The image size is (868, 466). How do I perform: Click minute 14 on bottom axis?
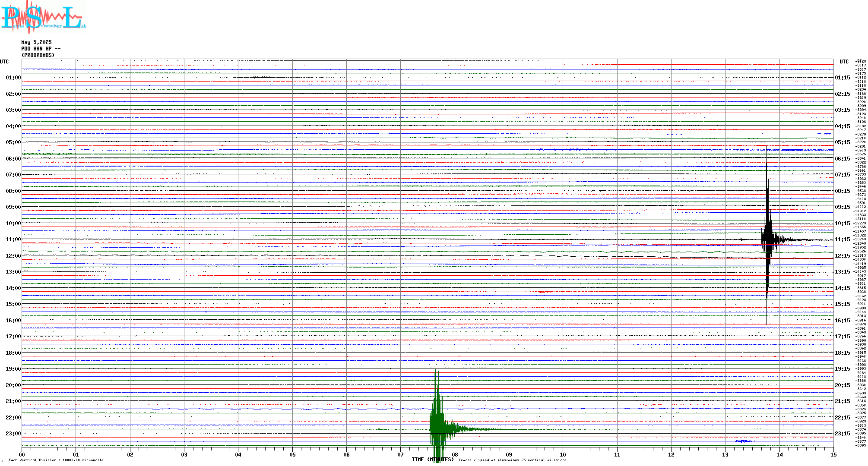pos(779,454)
